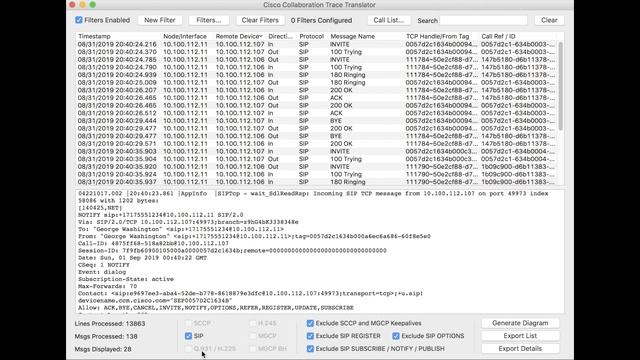Toggle the Filters Enabled checkbox
The height and width of the screenshot is (360, 640).
tap(79, 20)
